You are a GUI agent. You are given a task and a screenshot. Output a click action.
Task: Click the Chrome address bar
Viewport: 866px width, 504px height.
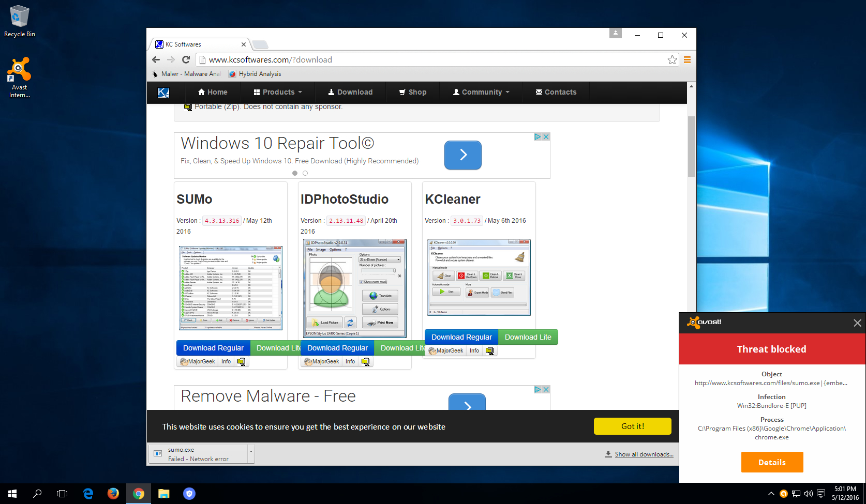(x=437, y=59)
